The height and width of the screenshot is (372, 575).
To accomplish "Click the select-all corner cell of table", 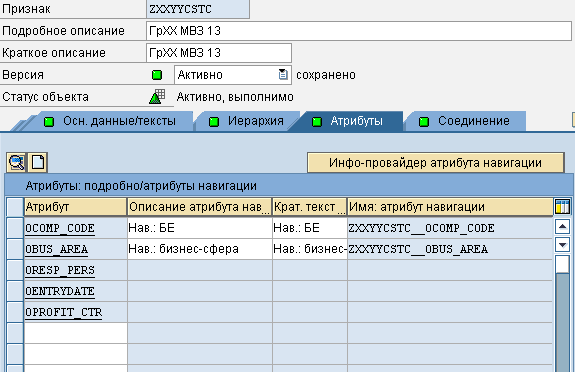I will click(15, 207).
